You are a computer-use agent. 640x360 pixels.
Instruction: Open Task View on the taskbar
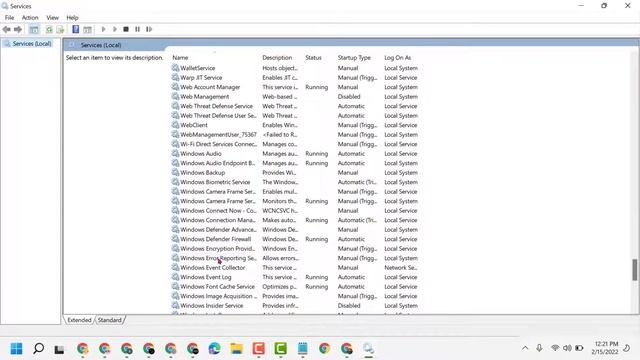pos(60,349)
